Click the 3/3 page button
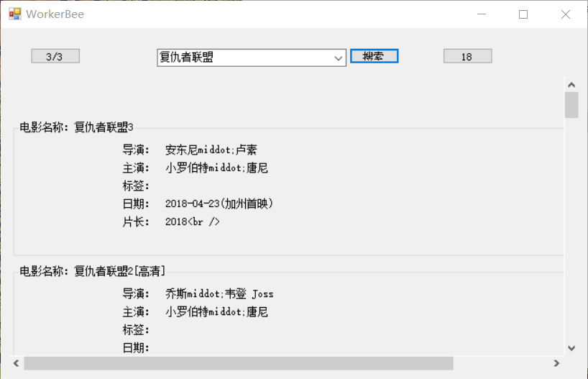588x379 pixels. click(x=55, y=56)
